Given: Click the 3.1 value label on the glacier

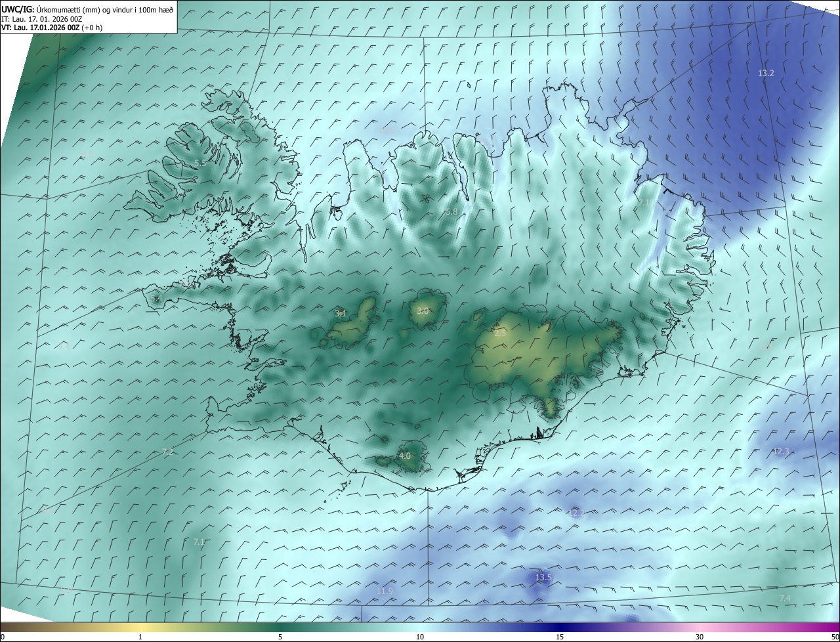Looking at the screenshot, I should (341, 314).
